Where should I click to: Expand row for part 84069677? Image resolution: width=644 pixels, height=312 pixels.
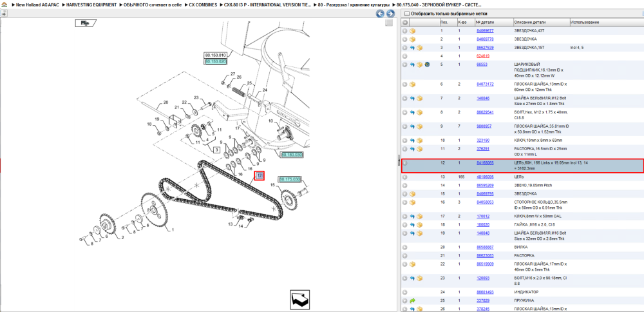(x=405, y=31)
